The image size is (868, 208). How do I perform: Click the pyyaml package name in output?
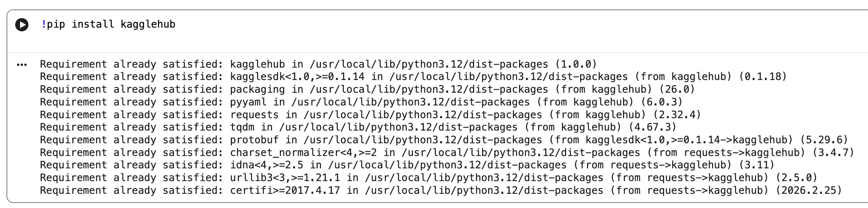coord(248,102)
